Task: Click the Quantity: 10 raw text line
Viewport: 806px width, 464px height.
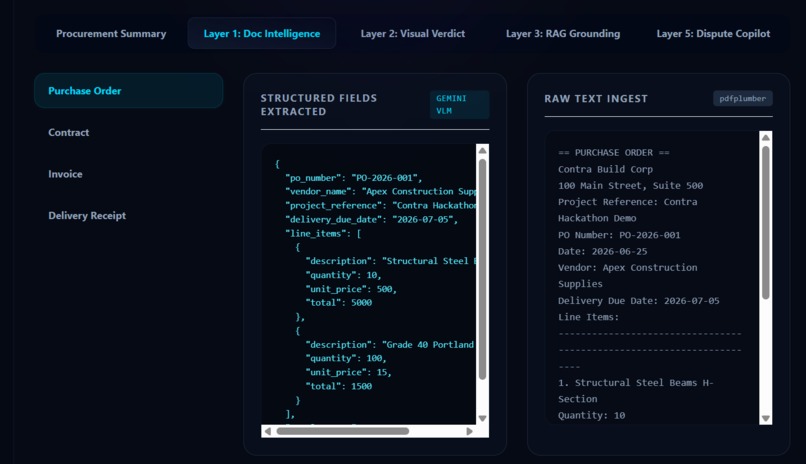Action: click(592, 415)
